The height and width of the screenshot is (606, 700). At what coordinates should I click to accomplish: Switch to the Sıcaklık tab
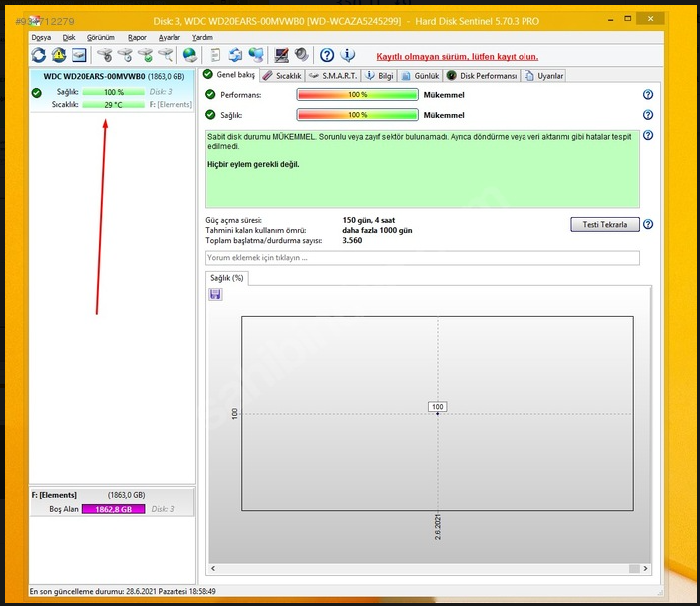282,76
